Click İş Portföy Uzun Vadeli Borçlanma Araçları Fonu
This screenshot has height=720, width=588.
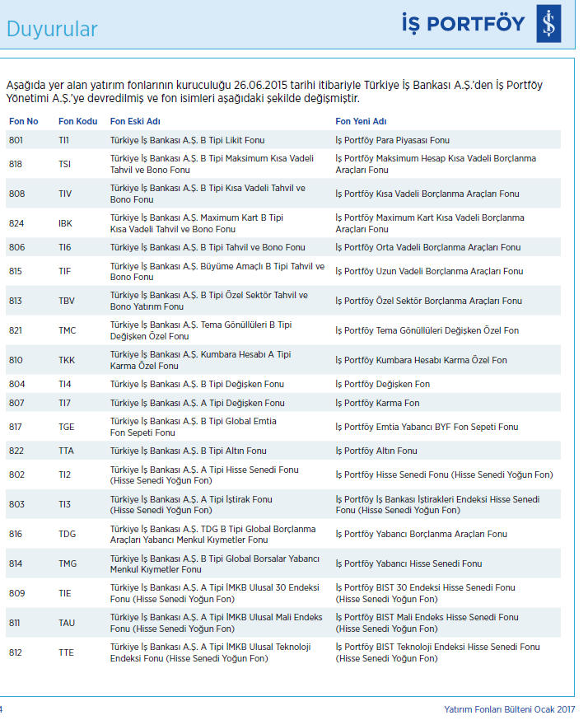429,271
